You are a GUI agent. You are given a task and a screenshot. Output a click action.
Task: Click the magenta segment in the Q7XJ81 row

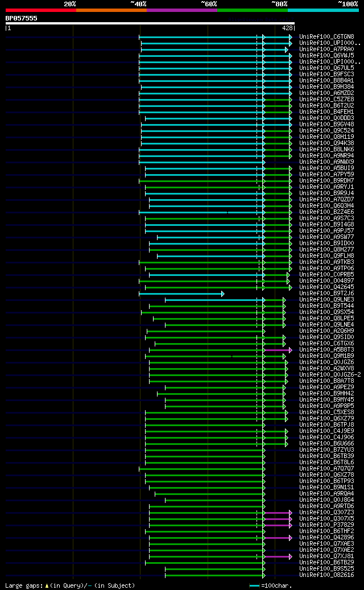(x=278, y=556)
